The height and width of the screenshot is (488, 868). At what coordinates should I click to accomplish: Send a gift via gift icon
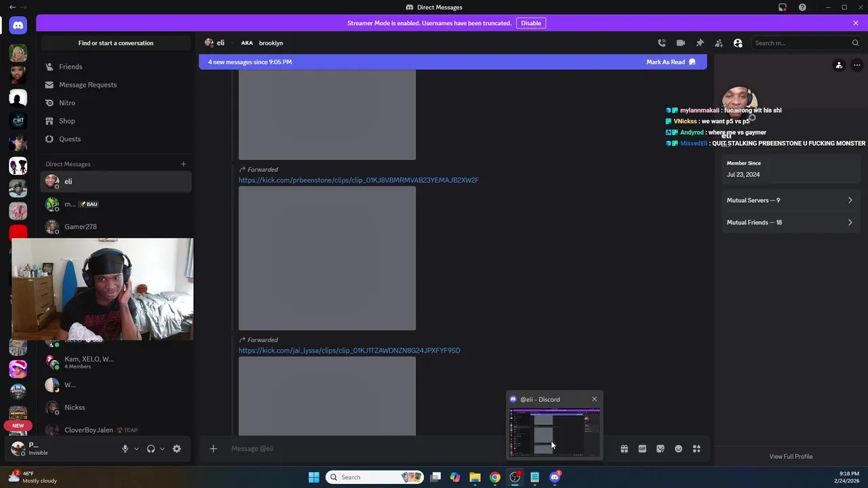tap(624, 449)
